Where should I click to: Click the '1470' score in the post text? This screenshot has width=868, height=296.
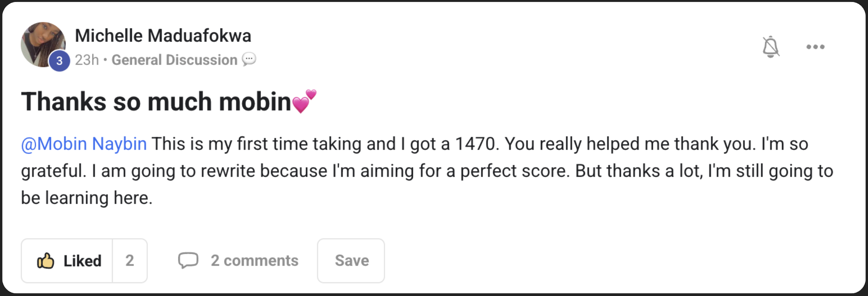click(x=476, y=144)
